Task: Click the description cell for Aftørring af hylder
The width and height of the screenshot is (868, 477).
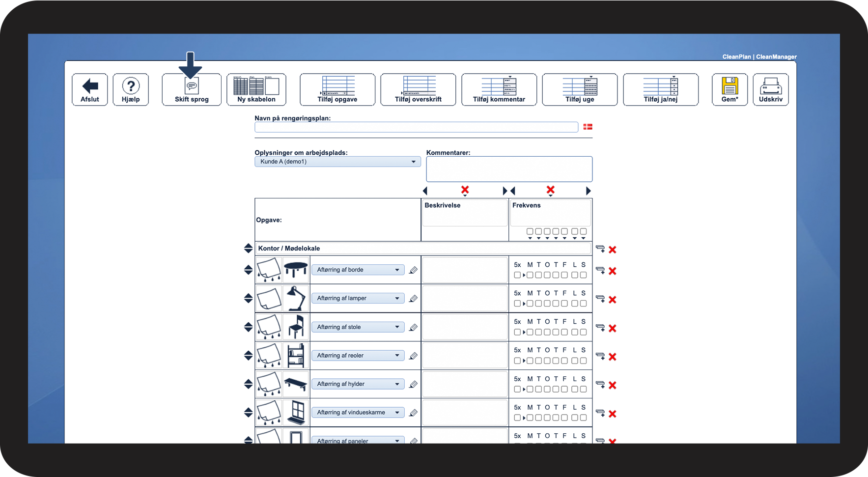Action: tap(465, 384)
